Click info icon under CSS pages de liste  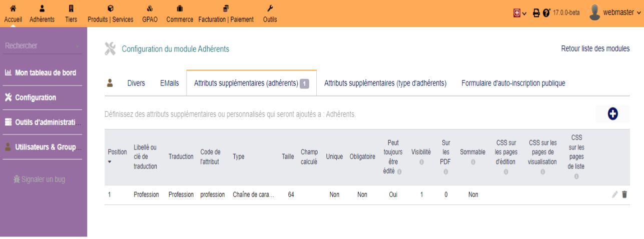coord(576,176)
